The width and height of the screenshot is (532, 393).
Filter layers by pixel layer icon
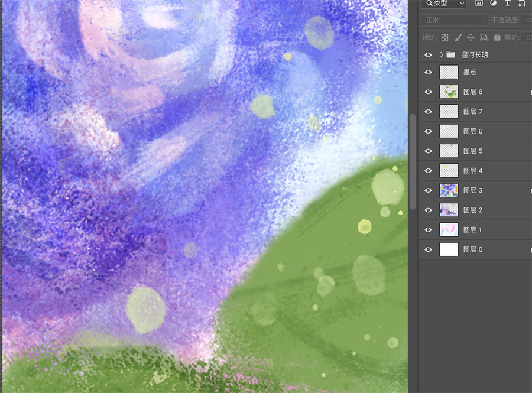click(x=479, y=3)
